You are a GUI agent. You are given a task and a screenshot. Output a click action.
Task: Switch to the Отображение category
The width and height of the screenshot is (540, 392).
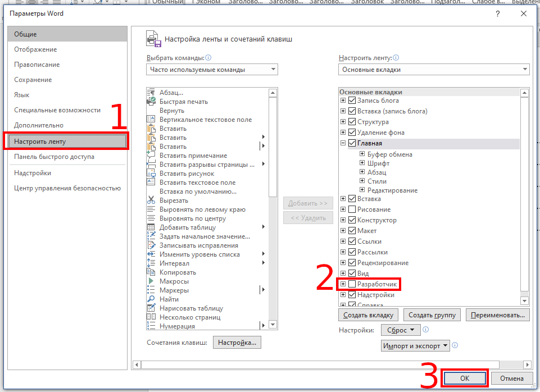click(67, 49)
